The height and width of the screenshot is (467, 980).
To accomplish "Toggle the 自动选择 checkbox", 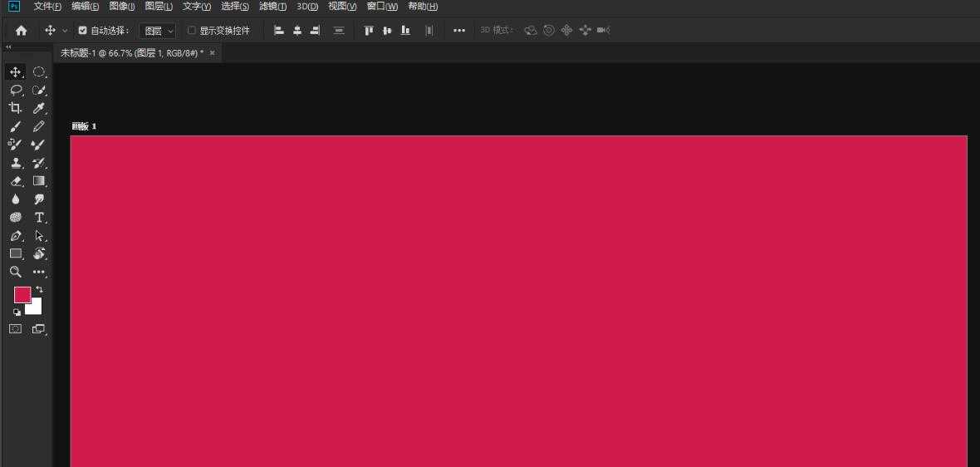I will [x=82, y=31].
